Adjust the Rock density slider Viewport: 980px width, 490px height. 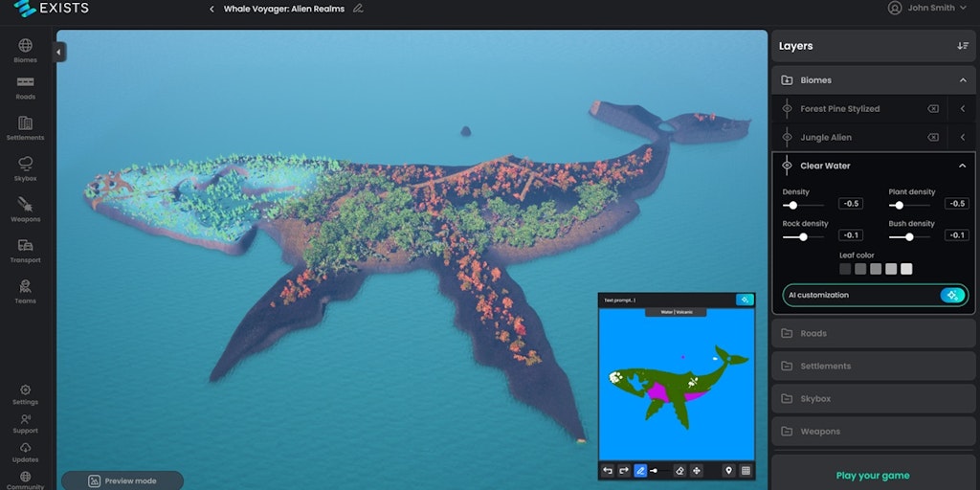coord(803,237)
